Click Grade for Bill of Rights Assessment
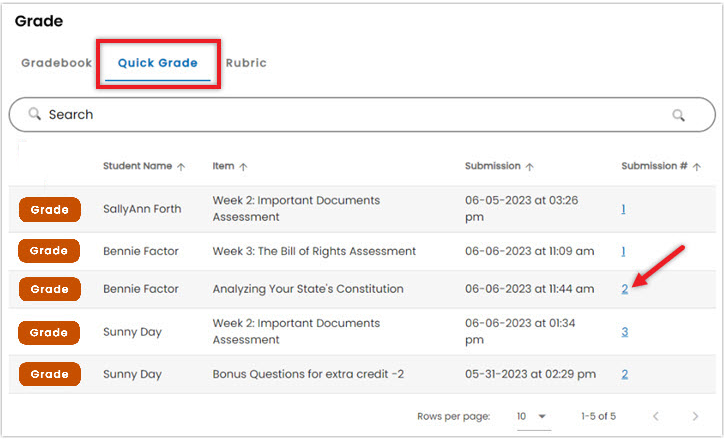Screen dimensions: 724x439 49,251
